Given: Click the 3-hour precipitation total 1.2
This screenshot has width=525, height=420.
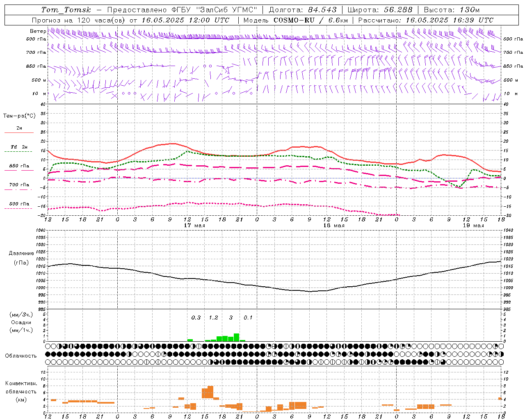Looking at the screenshot, I should pyautogui.click(x=213, y=317).
